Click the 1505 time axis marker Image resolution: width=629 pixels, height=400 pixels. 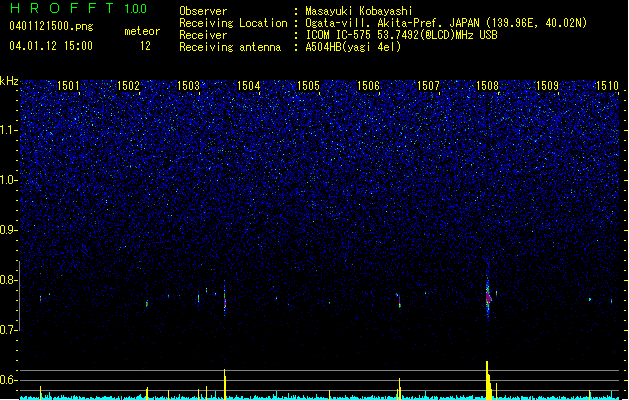click(x=308, y=86)
